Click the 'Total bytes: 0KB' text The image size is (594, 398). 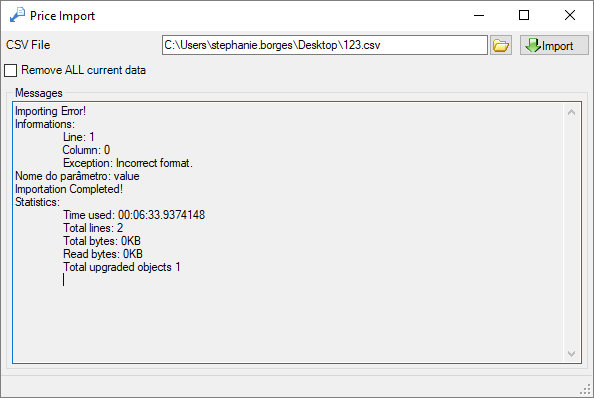[102, 241]
